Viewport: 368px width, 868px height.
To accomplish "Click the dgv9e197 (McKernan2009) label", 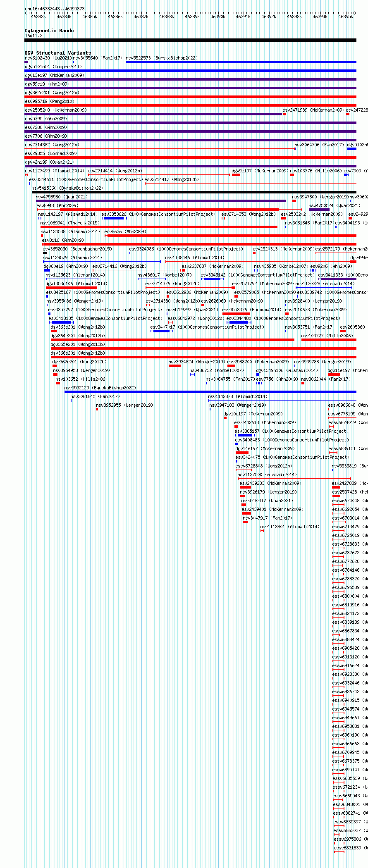I will pos(260,171).
